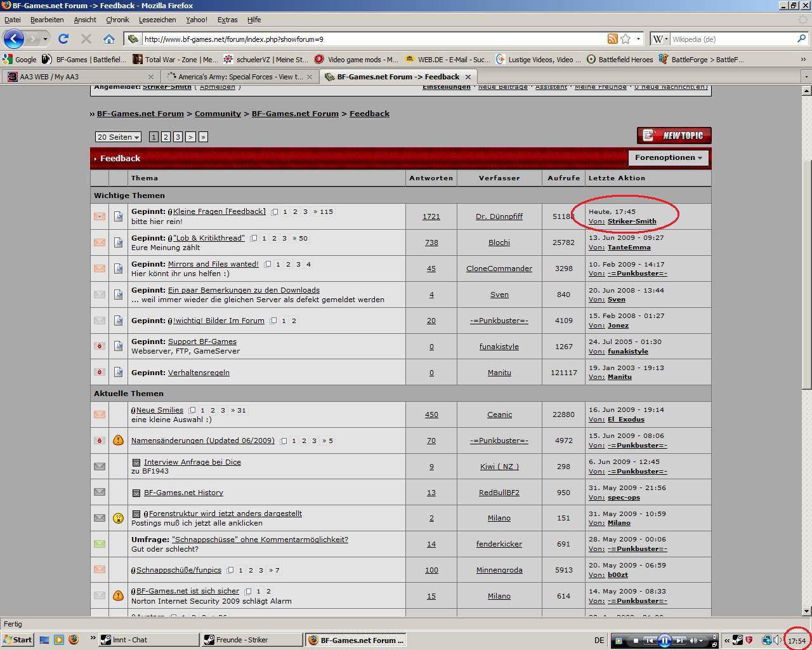Close the America's Army tab
This screenshot has width=812, height=650.
tap(310, 77)
